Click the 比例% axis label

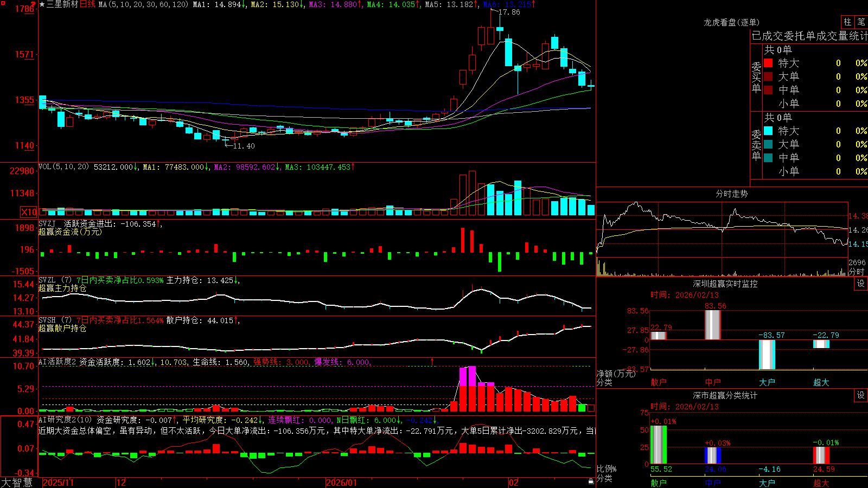tap(607, 468)
